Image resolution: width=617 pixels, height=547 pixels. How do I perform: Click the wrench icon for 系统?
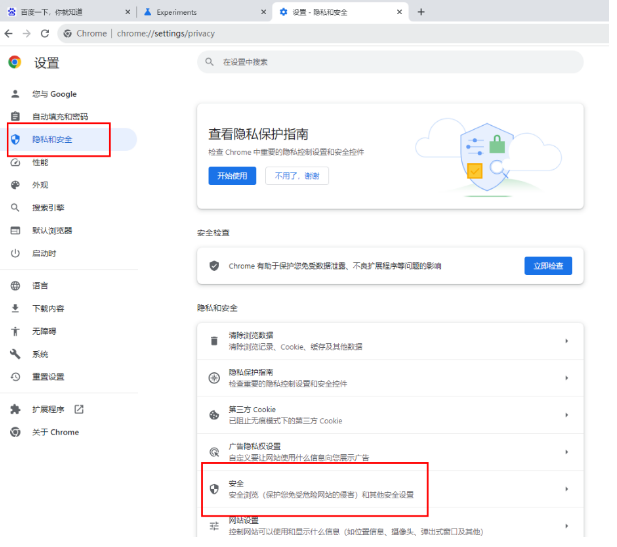[x=15, y=354]
